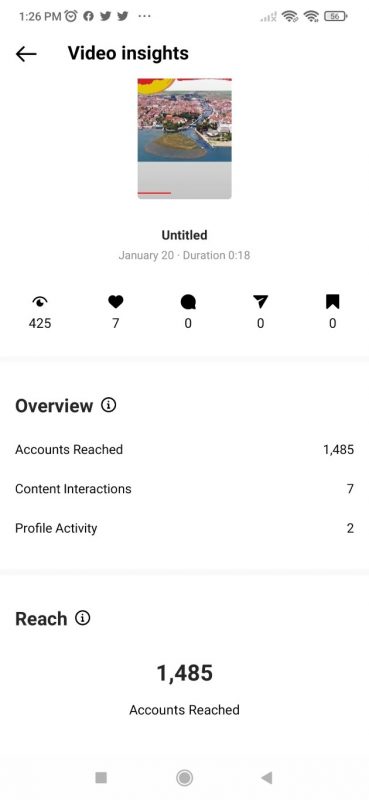Open the Reach info icon
The image size is (369, 800).
(x=83, y=618)
